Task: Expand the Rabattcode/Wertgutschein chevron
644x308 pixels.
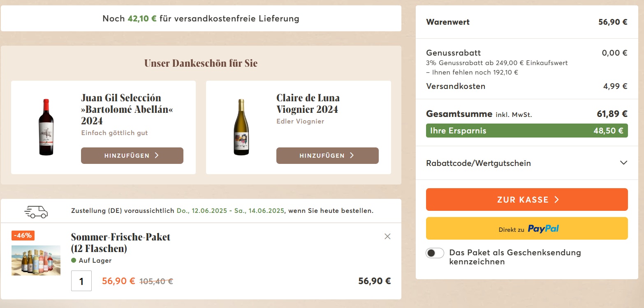Action: (x=623, y=163)
